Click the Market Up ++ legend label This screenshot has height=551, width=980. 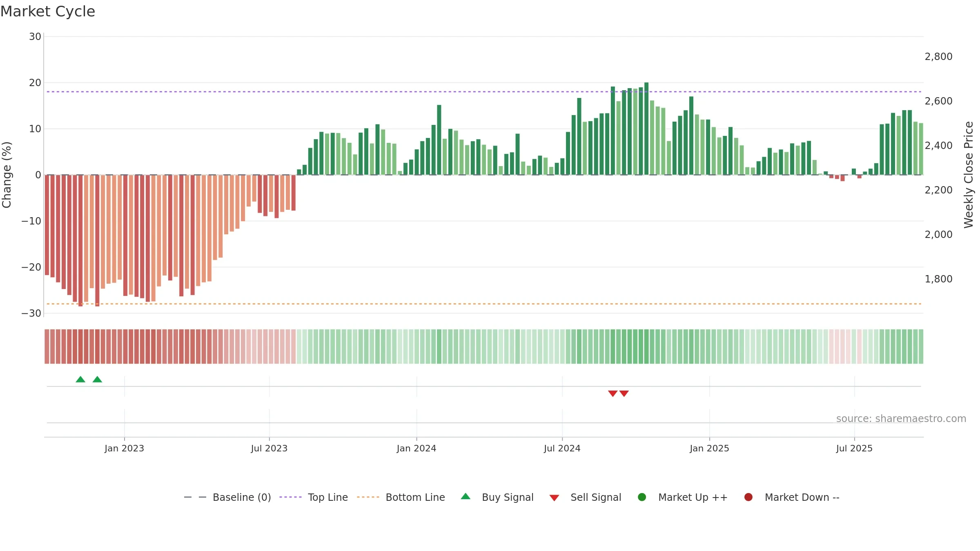(693, 497)
